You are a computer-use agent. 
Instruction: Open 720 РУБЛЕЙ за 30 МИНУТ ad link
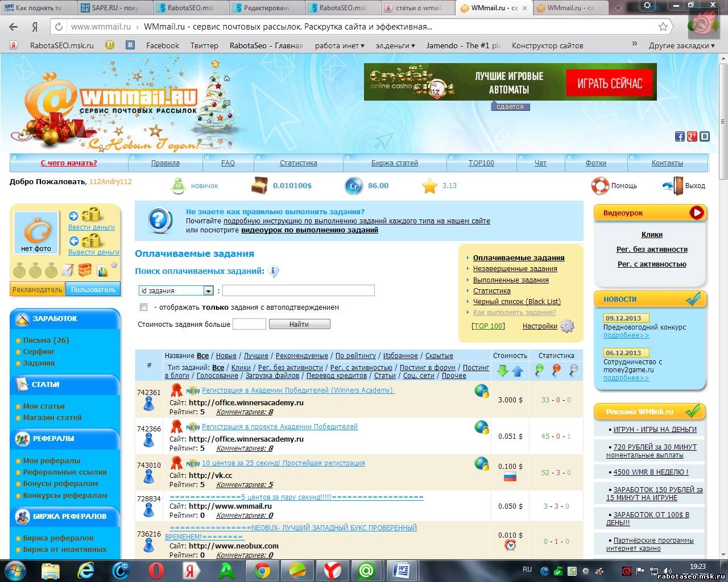[x=651, y=451]
